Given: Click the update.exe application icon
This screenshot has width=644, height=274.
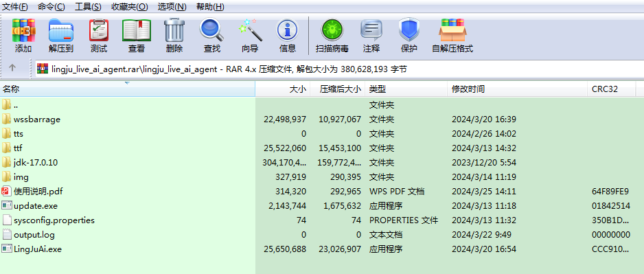Looking at the screenshot, I should point(7,206).
